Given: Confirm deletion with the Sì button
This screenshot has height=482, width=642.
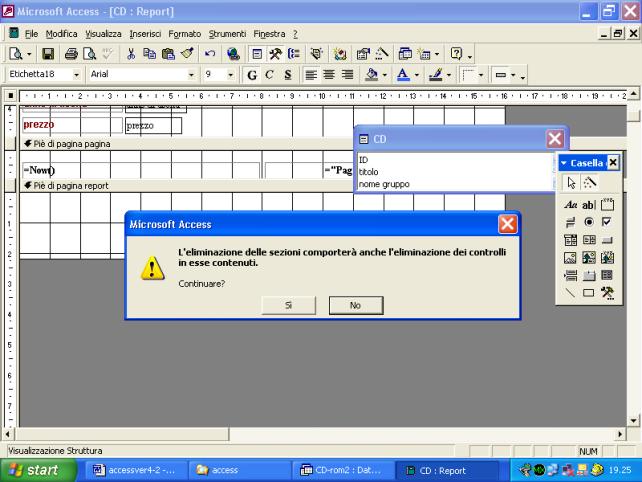Looking at the screenshot, I should (289, 305).
